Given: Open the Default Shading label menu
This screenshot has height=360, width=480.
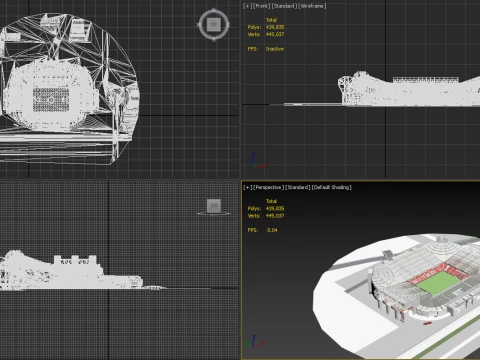Looking at the screenshot, I should coord(332,187).
